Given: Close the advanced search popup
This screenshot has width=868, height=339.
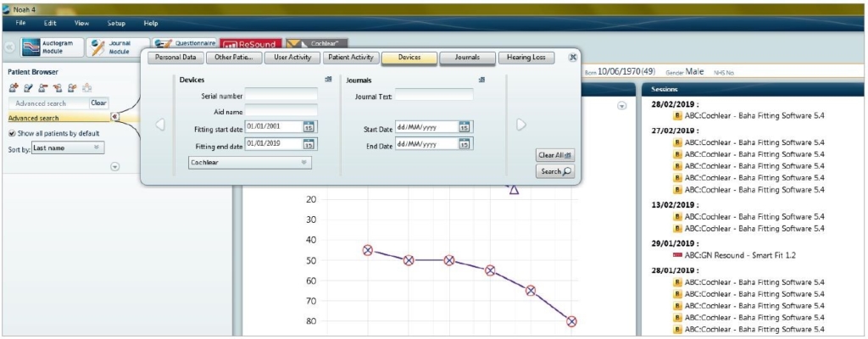Looking at the screenshot, I should pyautogui.click(x=573, y=57).
